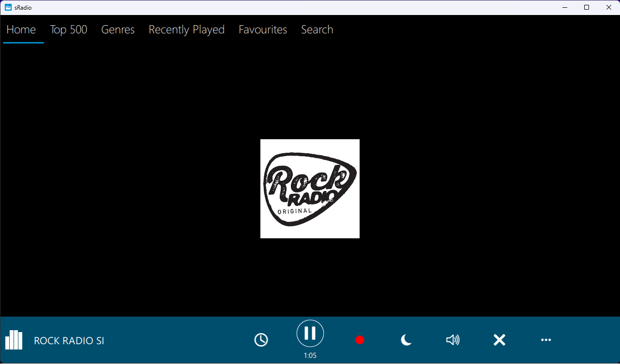
Task: Open the Genres tab
Action: click(118, 29)
